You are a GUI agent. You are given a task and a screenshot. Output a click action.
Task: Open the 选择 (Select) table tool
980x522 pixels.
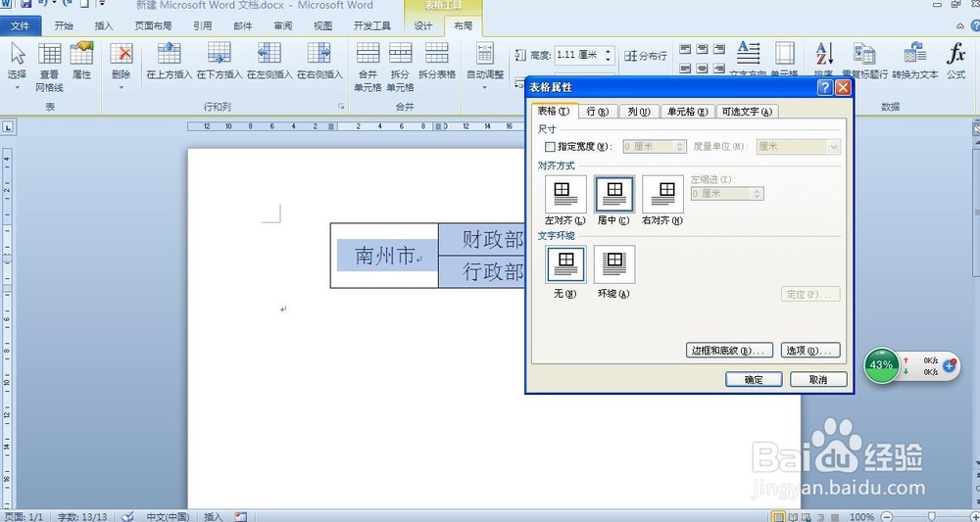[17, 60]
